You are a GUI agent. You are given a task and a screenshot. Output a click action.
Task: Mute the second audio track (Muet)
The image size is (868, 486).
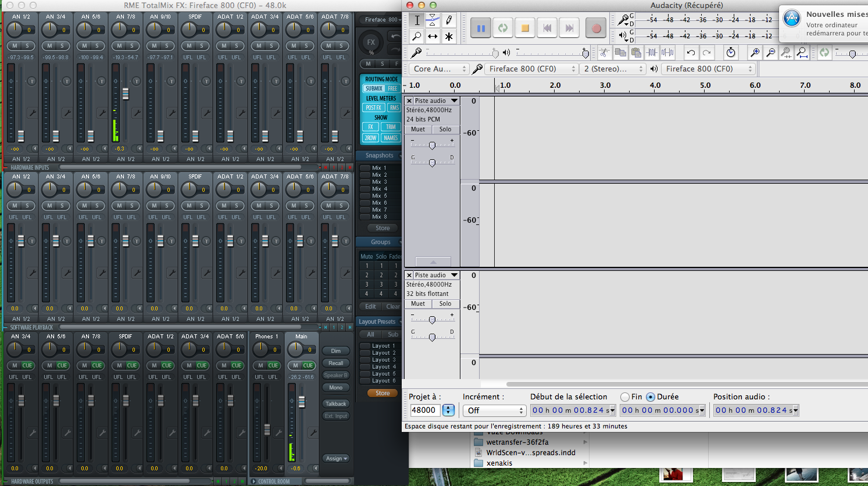[x=418, y=304]
